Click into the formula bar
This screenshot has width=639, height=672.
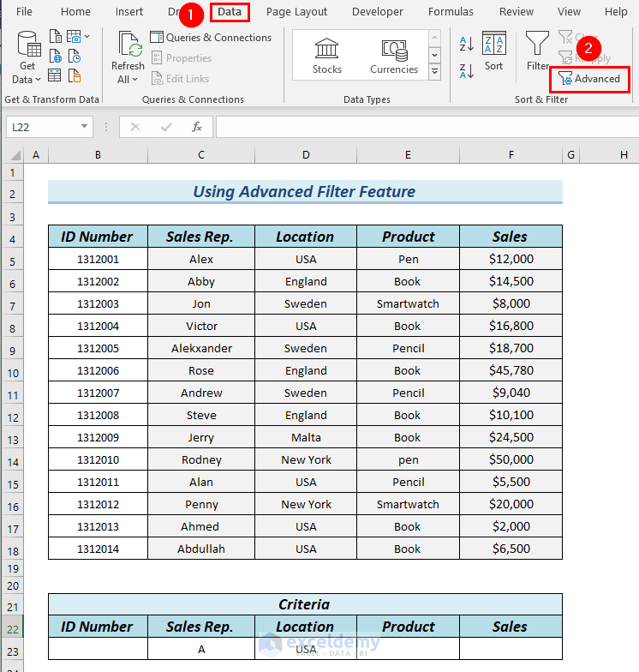point(427,127)
